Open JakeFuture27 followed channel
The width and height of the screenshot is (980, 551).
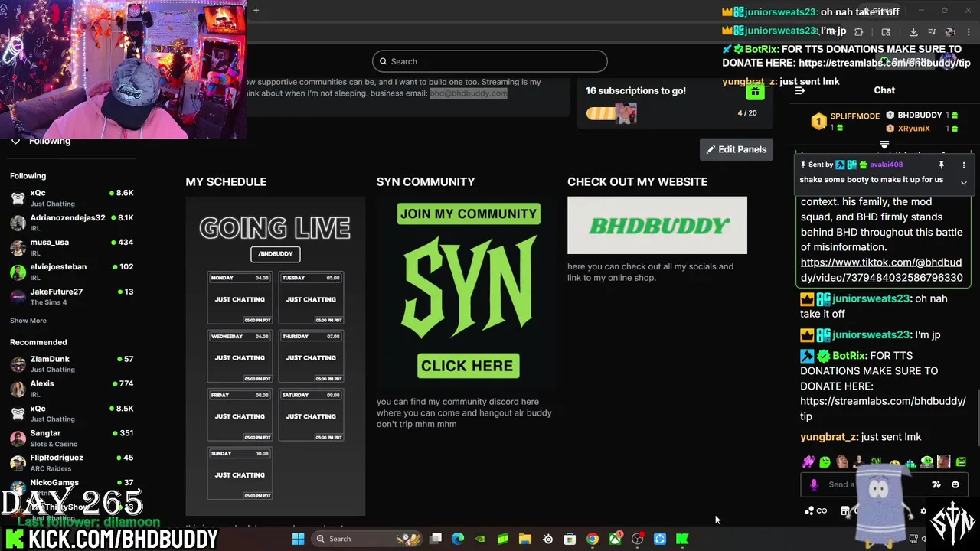tap(72, 296)
